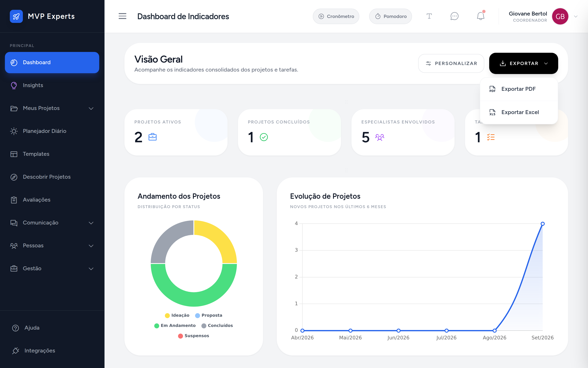
Task: Click Giovane Bertol user name
Action: point(528,14)
